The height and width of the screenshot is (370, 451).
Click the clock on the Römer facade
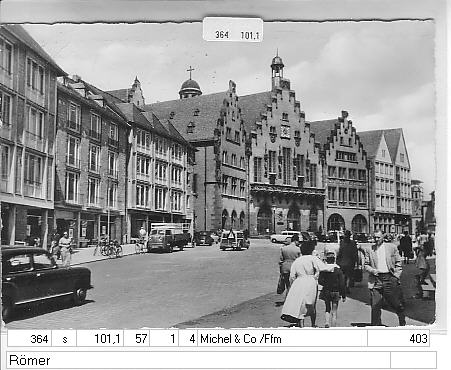coord(285,131)
